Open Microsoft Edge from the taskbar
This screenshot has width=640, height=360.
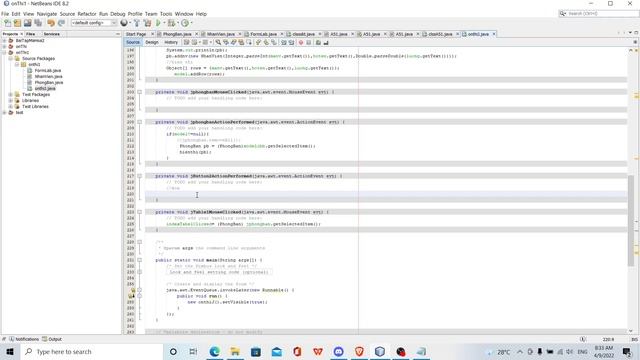pyautogui.click(x=215, y=351)
